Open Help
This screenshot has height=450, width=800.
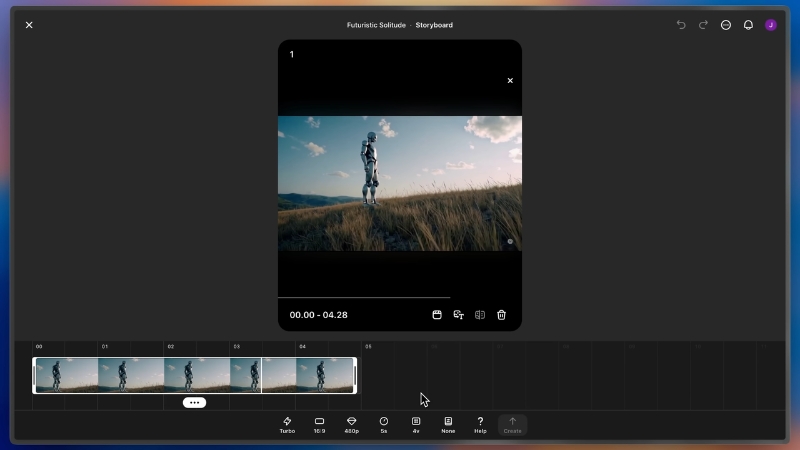tap(480, 424)
